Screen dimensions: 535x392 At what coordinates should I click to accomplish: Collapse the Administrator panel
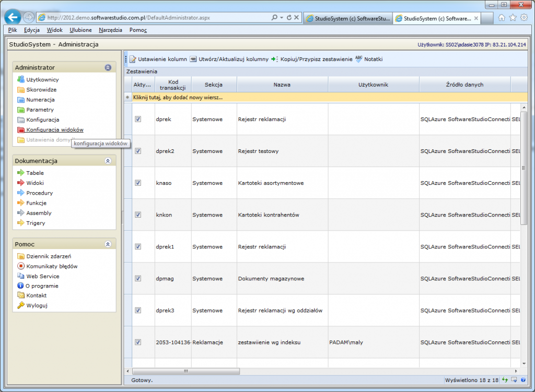point(108,67)
